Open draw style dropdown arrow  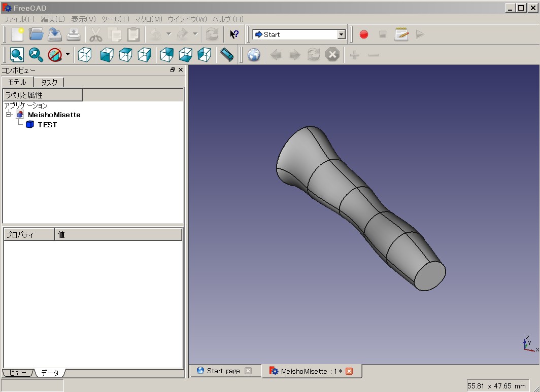[68, 54]
